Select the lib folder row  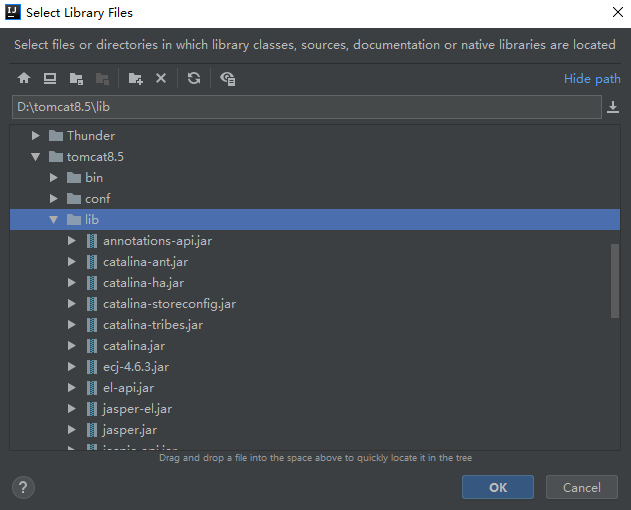(315, 219)
